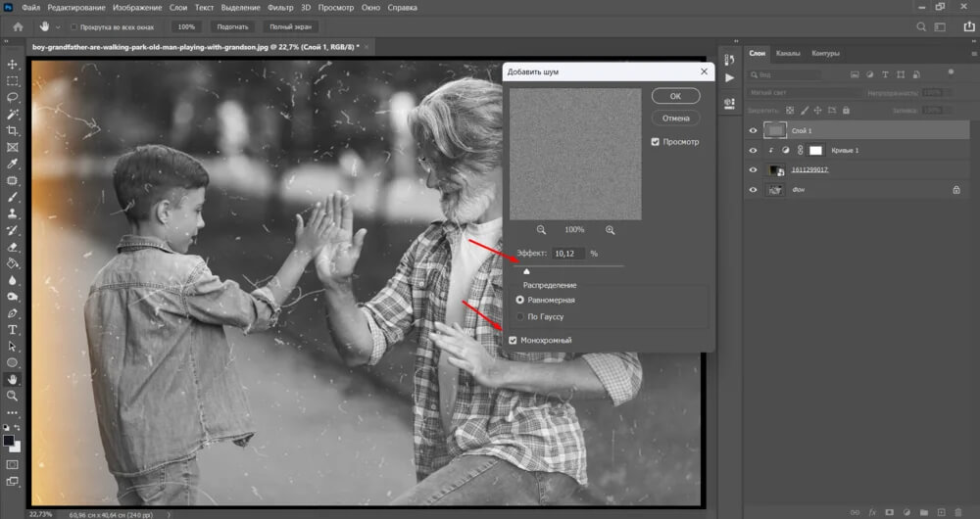This screenshot has width=980, height=519.
Task: Pick the Zoom tool magnifier in toolbar
Action: [x=13, y=396]
